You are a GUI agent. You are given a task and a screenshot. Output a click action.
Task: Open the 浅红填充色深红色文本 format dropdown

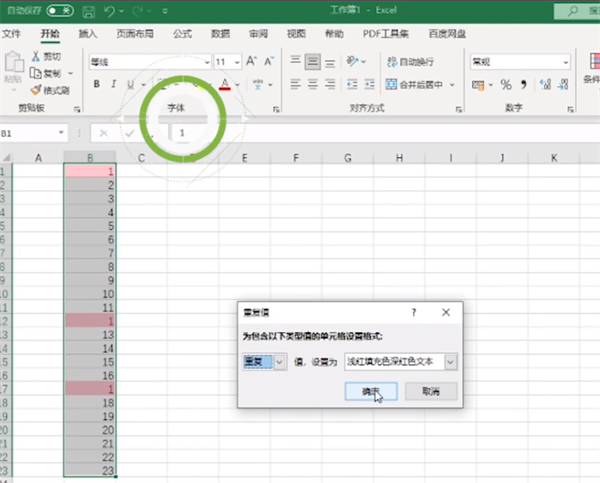[x=451, y=362]
